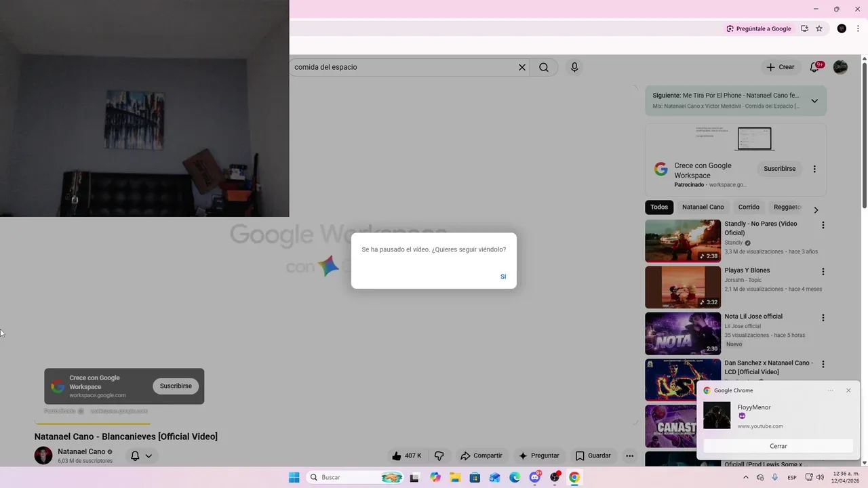Open Chrome three-dot menu

[858, 28]
